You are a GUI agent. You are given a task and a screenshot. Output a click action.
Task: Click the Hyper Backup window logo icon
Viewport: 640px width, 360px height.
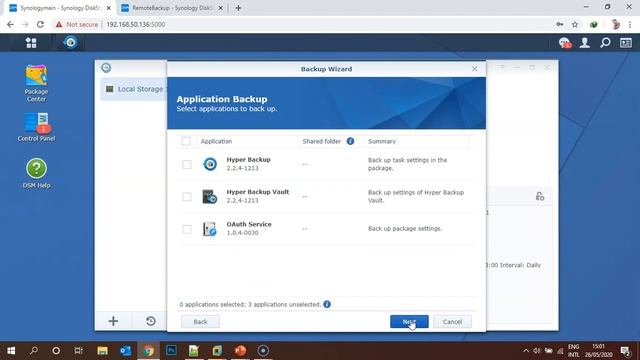[106, 68]
